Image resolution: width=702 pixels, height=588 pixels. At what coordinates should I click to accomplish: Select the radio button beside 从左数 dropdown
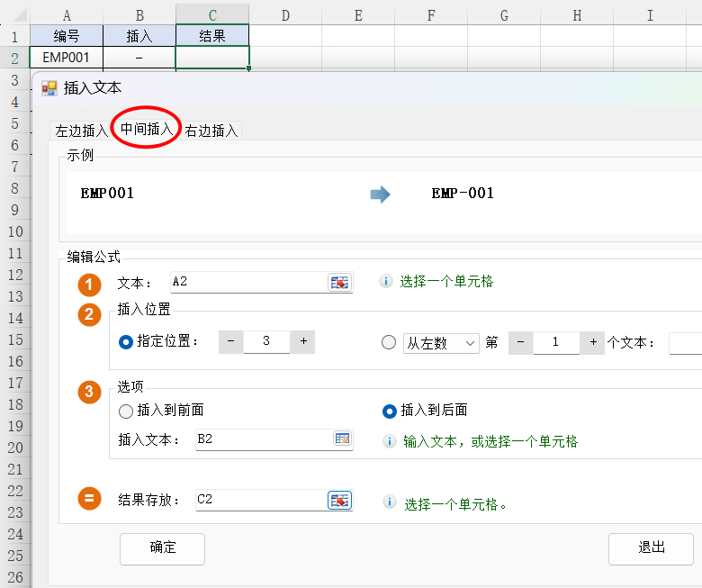click(389, 342)
